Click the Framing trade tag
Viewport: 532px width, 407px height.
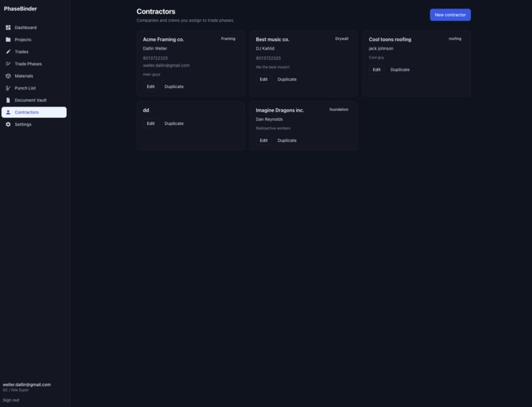(228, 38)
